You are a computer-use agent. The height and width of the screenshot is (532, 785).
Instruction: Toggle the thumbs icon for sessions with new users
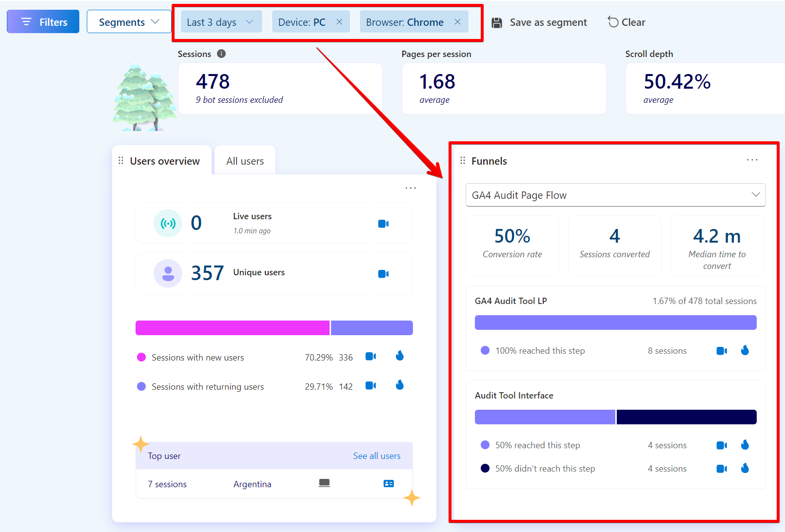[x=399, y=356]
